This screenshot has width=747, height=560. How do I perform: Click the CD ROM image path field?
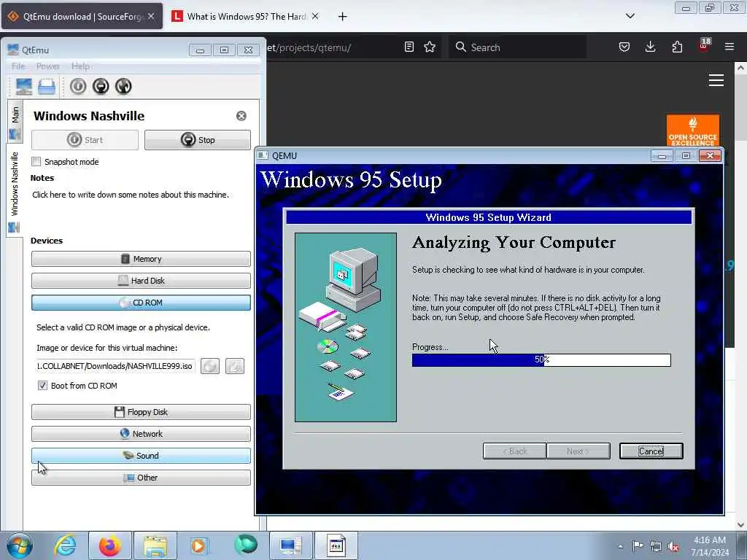(115, 366)
